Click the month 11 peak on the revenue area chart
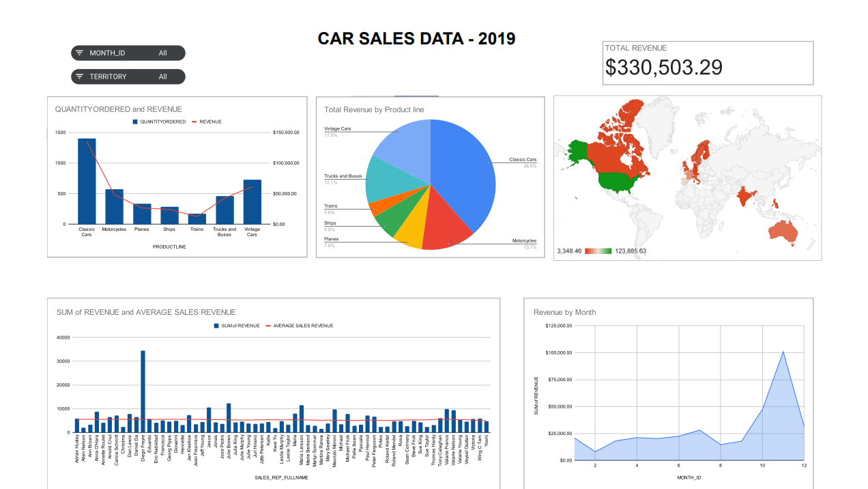Screen dimensions: 868x489 (783, 352)
